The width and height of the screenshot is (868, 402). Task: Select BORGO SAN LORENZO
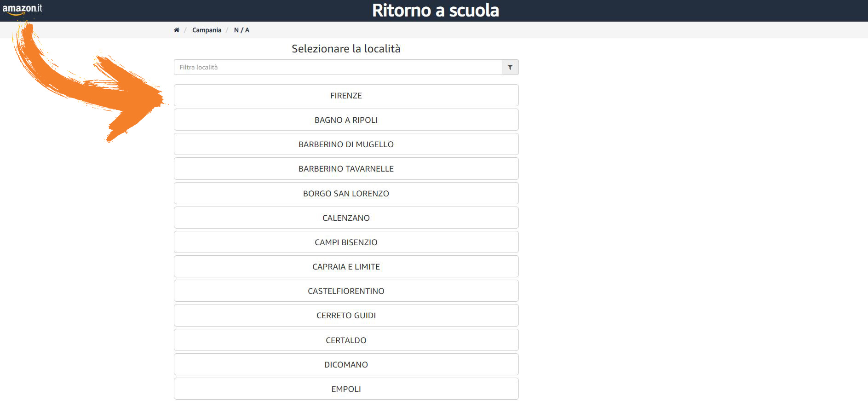pos(346,193)
